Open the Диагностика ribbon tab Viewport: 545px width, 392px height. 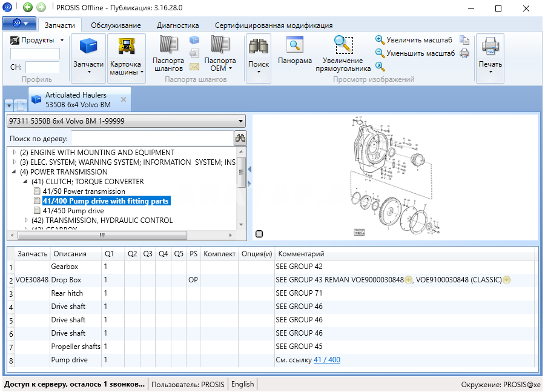[x=177, y=25]
